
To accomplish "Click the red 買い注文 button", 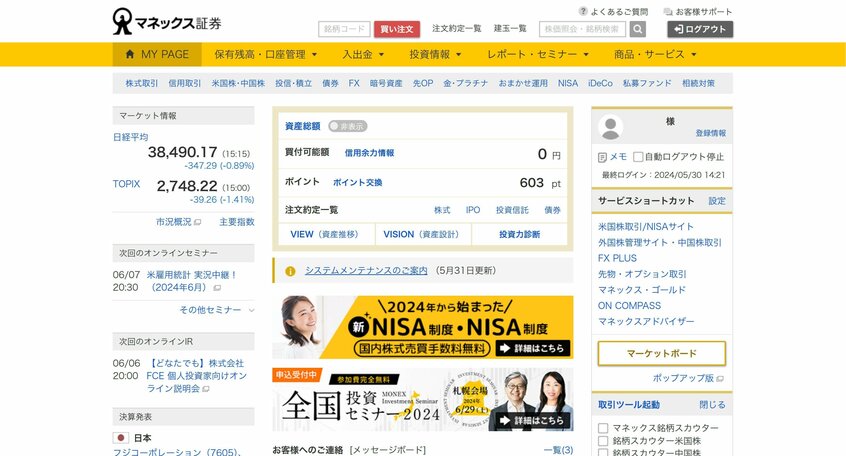I will pos(397,29).
